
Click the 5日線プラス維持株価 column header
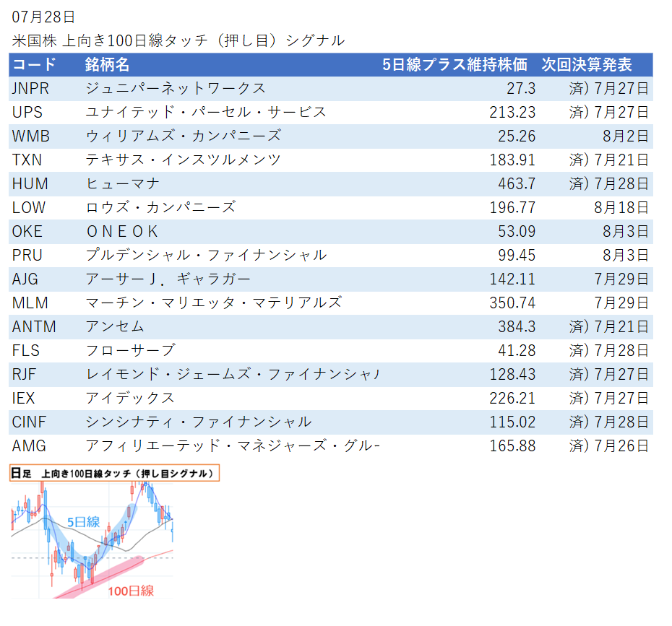pyautogui.click(x=455, y=65)
